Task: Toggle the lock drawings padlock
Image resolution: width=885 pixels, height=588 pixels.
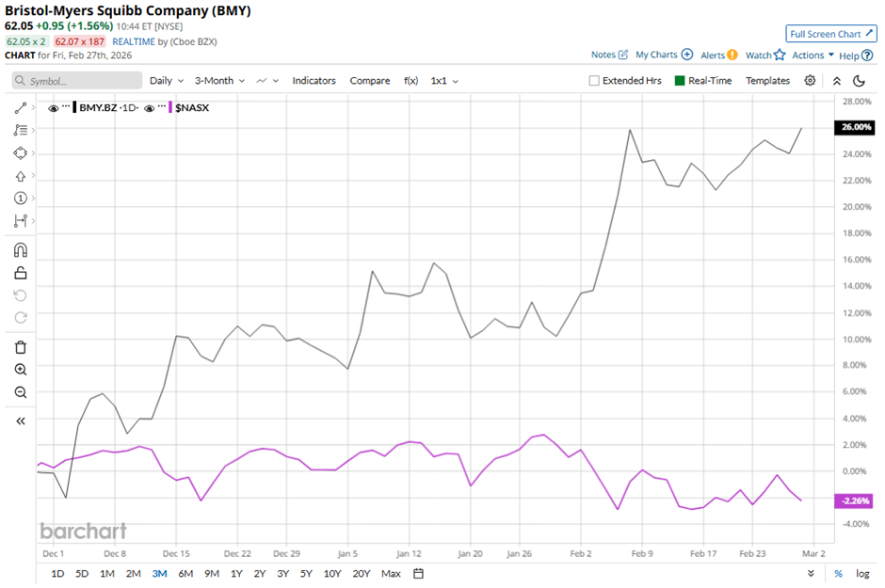Action: 21,273
